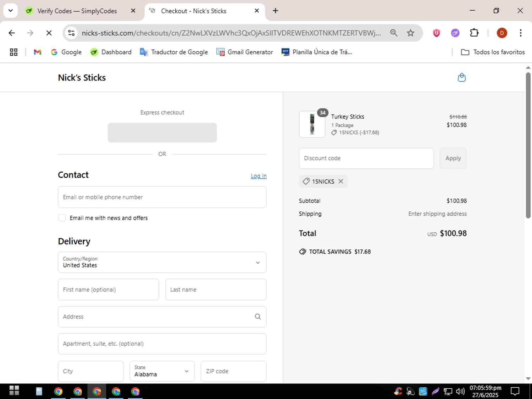Image resolution: width=532 pixels, height=399 pixels.
Task: Close the Verify Codes — SimplyCodes tab
Action: click(x=133, y=11)
